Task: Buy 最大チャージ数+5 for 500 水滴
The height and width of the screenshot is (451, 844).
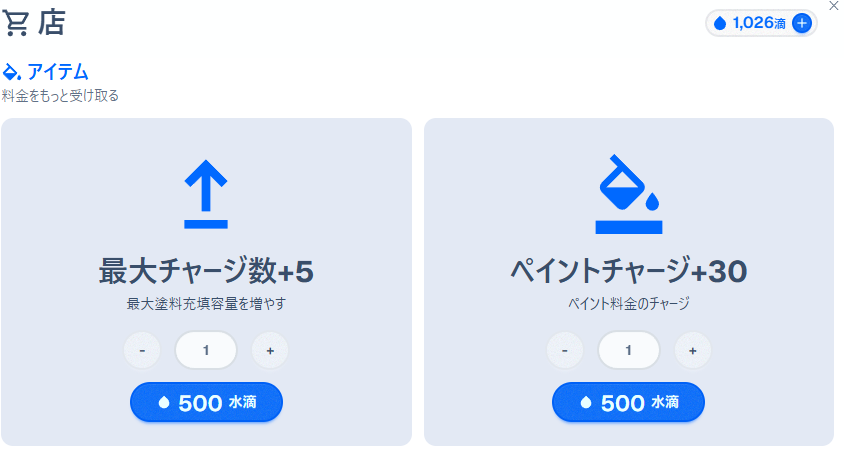Action: [x=206, y=402]
